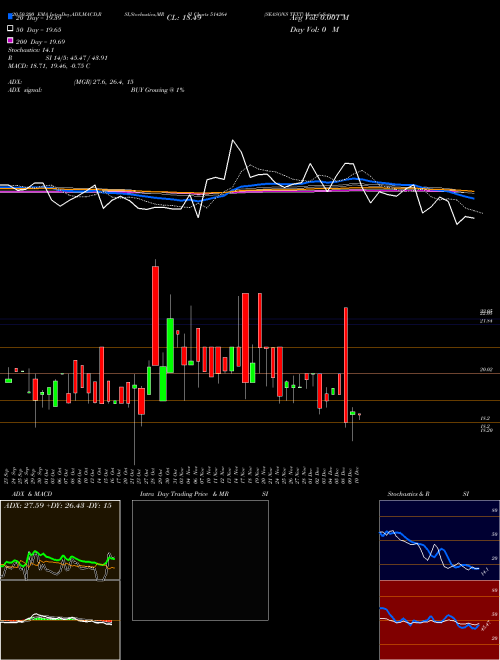This screenshot has width=500, height=660.
Task: Click 'ADX: 27.59 +DY: 26.43 -DY: 15' header
Action: pos(58,505)
